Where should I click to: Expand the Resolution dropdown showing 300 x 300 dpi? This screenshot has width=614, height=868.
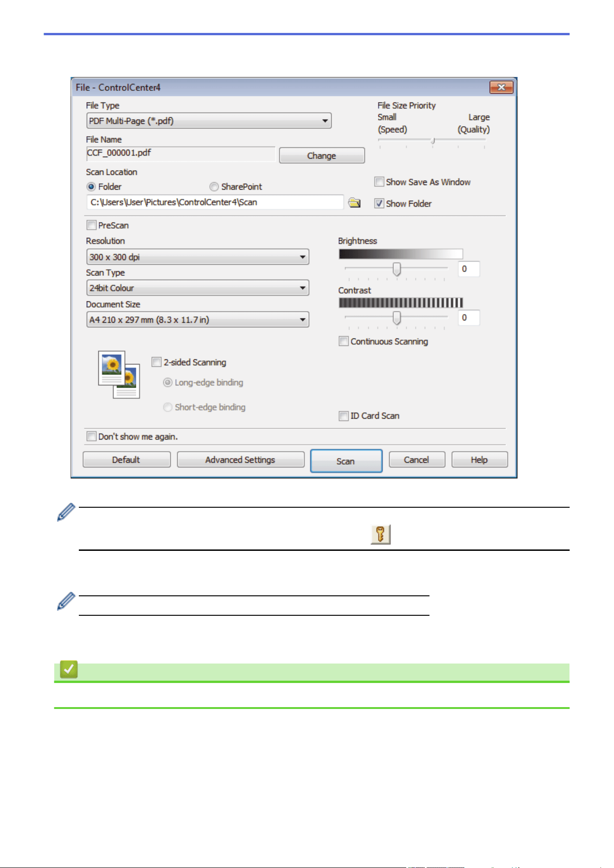(198, 257)
